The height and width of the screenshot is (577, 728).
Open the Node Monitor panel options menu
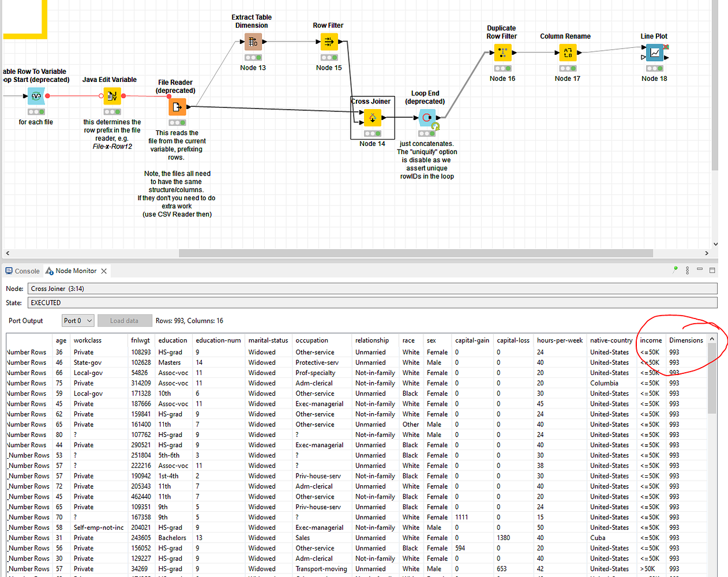pyautogui.click(x=686, y=270)
